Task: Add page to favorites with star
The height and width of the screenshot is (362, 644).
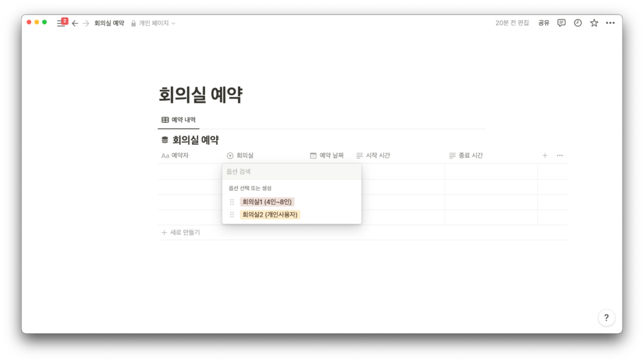Action: pos(594,23)
